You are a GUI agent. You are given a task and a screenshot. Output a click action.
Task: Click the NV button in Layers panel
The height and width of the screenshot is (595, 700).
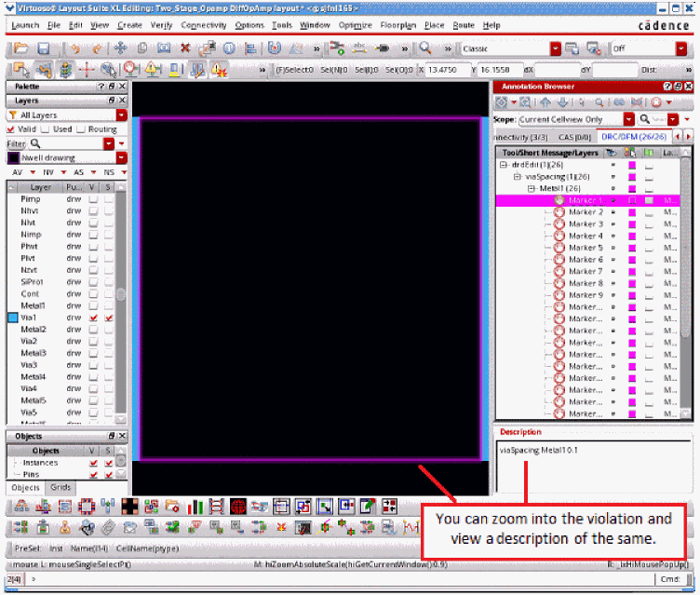tap(48, 172)
